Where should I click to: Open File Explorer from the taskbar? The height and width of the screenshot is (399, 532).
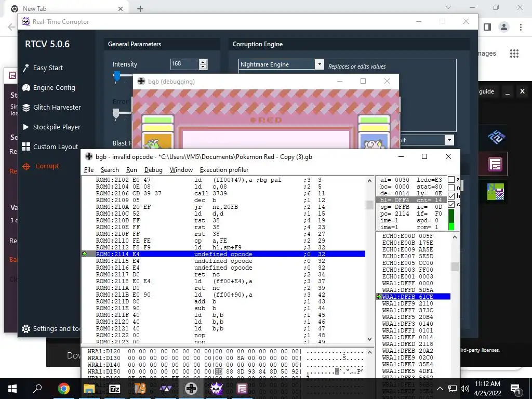click(x=89, y=389)
